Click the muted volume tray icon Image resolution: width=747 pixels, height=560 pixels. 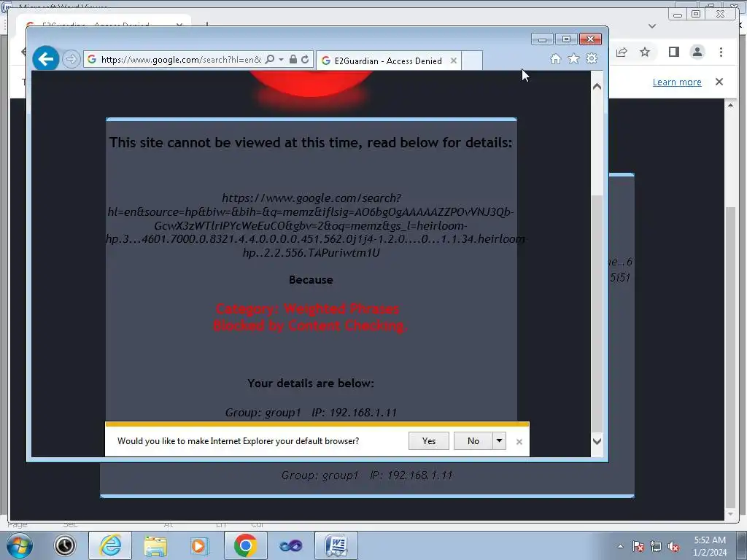673,547
